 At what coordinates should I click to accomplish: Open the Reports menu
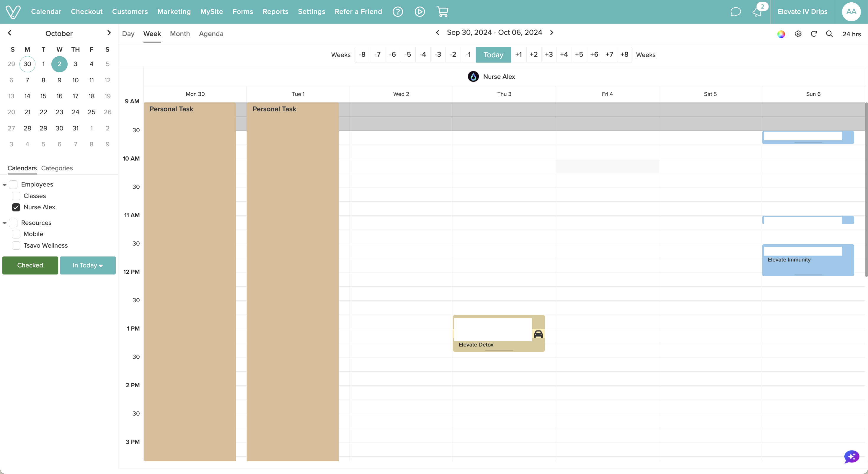[x=275, y=12]
